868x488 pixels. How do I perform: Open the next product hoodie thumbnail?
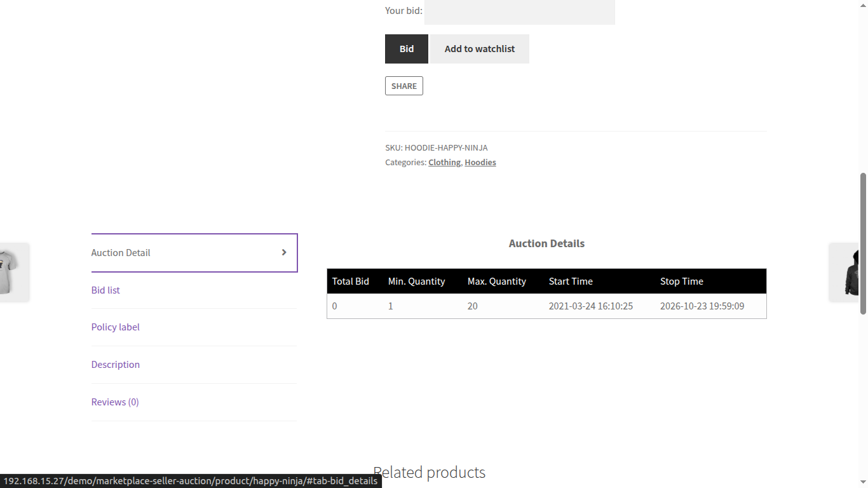[x=850, y=272]
